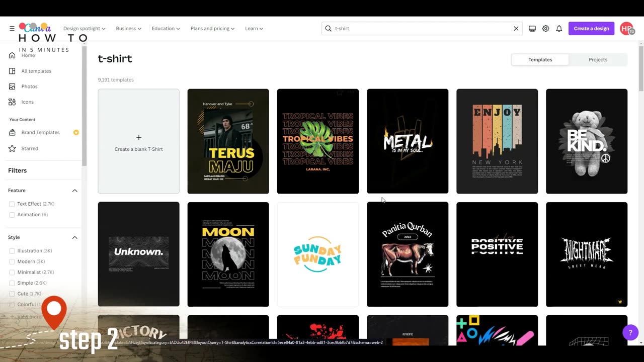Click the Icons sidebar icon
The height and width of the screenshot is (362, 644).
coord(12,102)
